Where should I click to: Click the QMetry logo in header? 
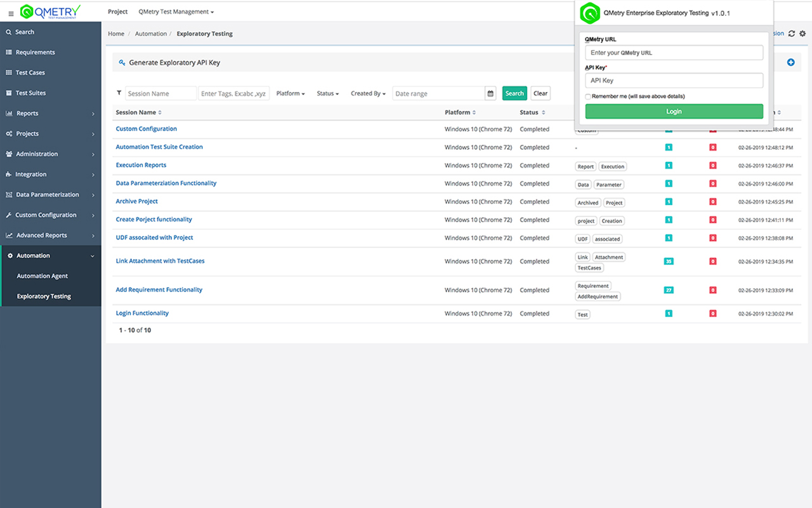point(51,11)
